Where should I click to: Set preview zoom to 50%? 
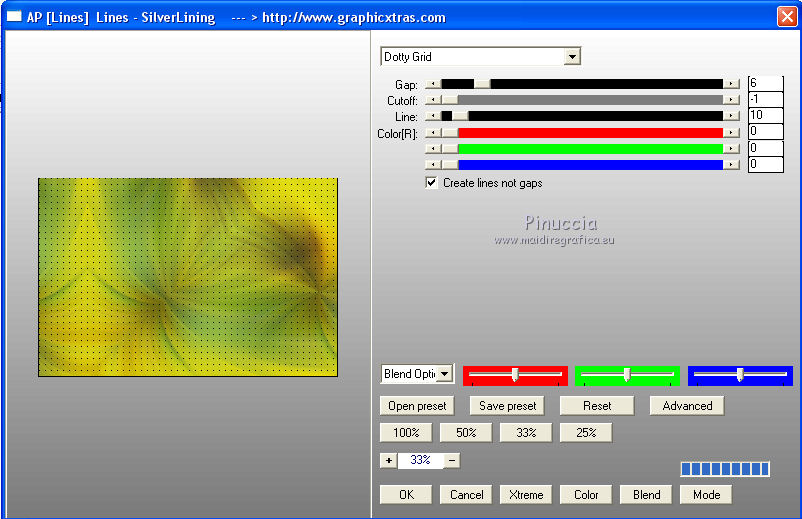(466, 433)
